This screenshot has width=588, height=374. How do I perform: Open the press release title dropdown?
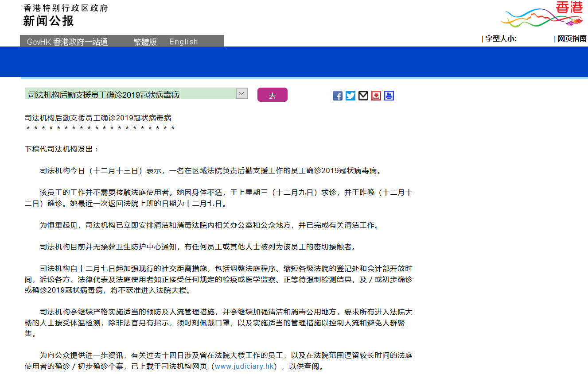pos(136,93)
